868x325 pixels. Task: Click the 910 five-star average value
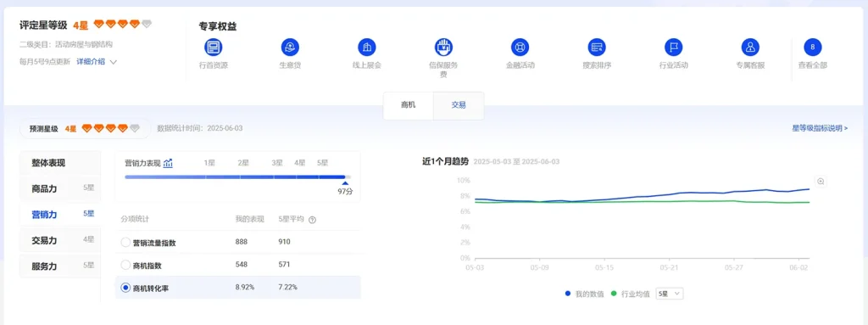[x=284, y=242]
